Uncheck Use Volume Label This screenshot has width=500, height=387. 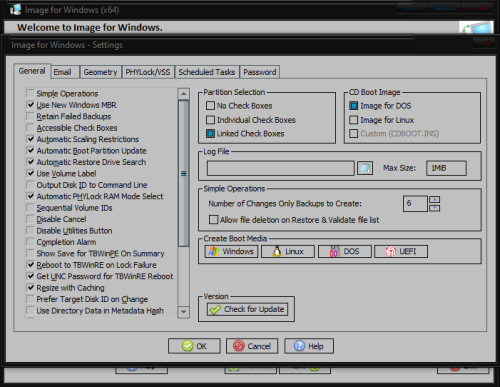30,173
